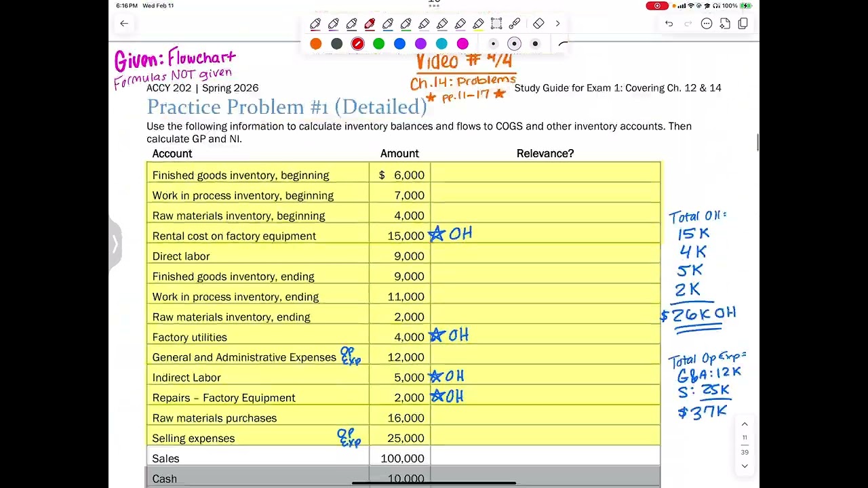The height and width of the screenshot is (488, 868).
Task: Select the linked-nodes shape tool
Action: coord(515,24)
